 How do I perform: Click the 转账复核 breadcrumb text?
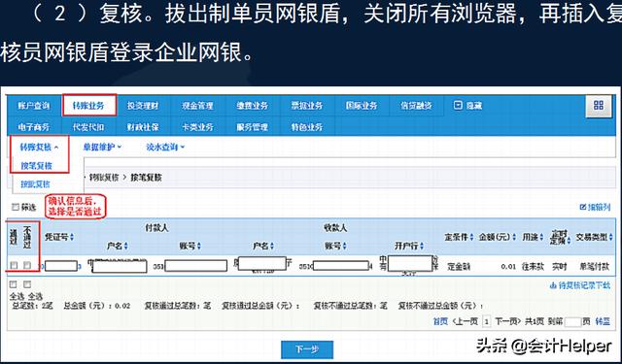(104, 178)
